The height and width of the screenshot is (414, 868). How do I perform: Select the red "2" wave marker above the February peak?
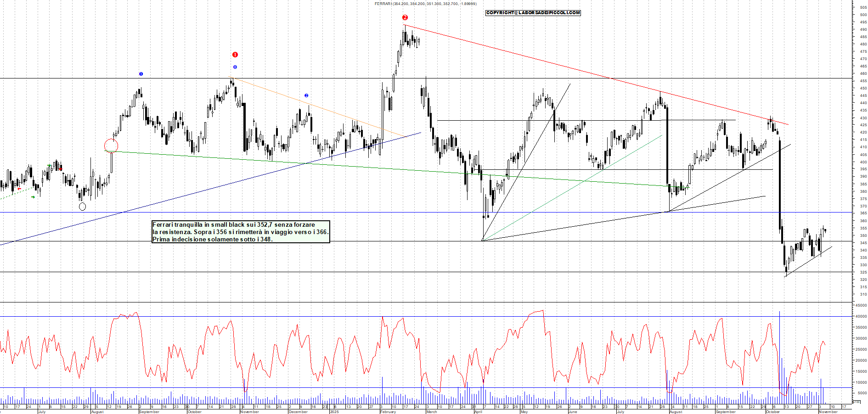405,17
